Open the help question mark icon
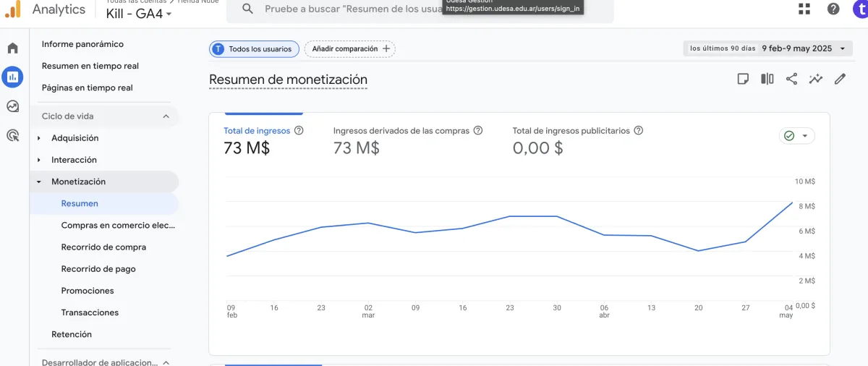Viewport: 868px width, 366px height. (833, 9)
